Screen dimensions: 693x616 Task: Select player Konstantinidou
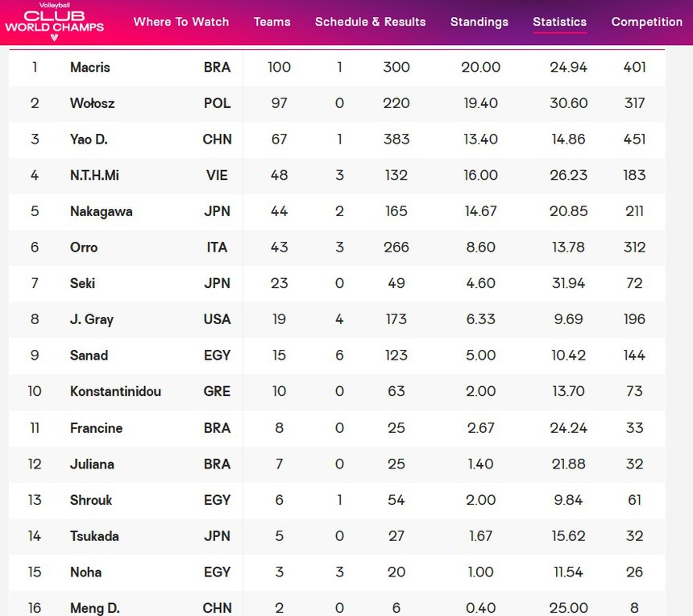pyautogui.click(x=115, y=392)
